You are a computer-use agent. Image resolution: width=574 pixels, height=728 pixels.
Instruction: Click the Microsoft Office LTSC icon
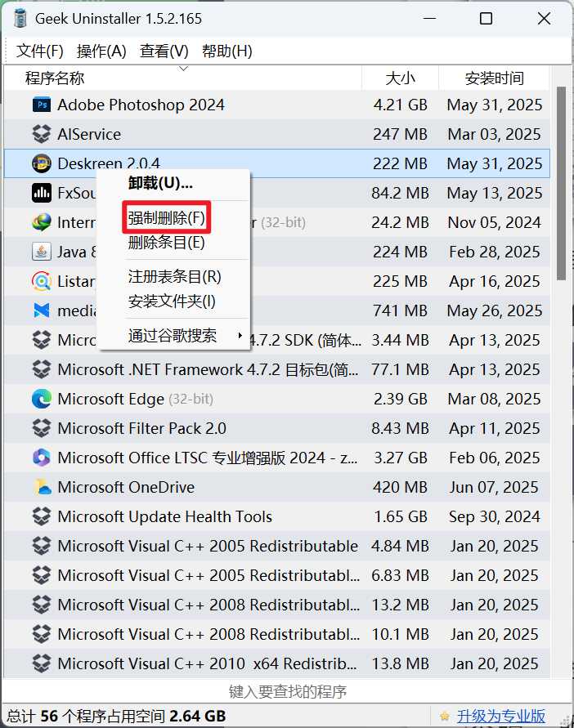42,458
